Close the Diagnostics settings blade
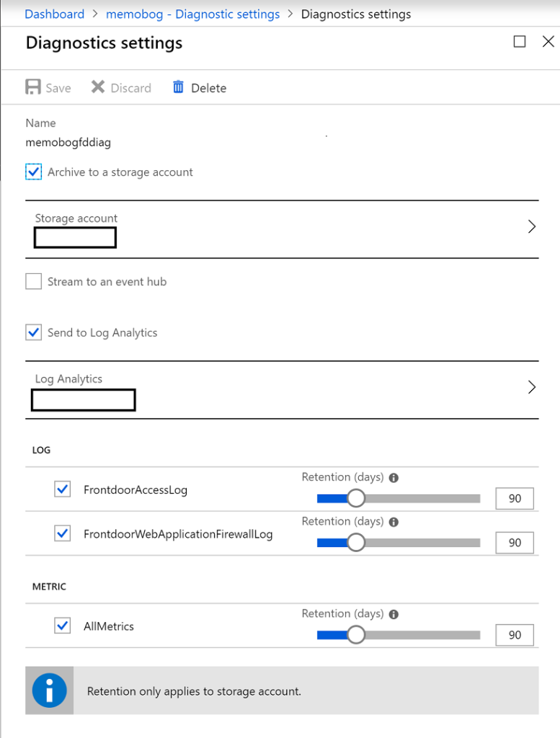Screen dimensions: 560x738 click(548, 41)
